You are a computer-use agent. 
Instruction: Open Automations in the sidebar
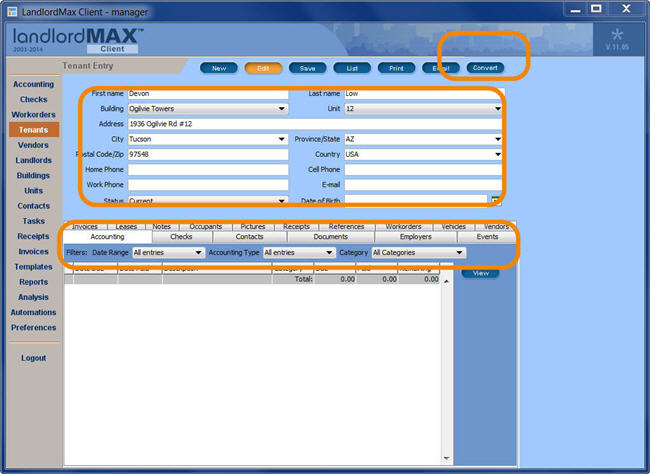tap(34, 312)
